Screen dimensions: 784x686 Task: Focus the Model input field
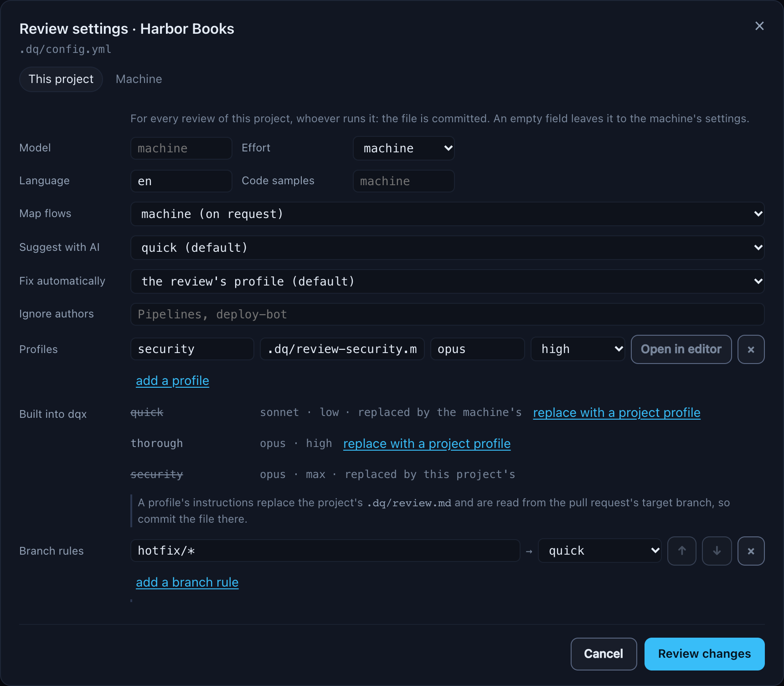[181, 148]
